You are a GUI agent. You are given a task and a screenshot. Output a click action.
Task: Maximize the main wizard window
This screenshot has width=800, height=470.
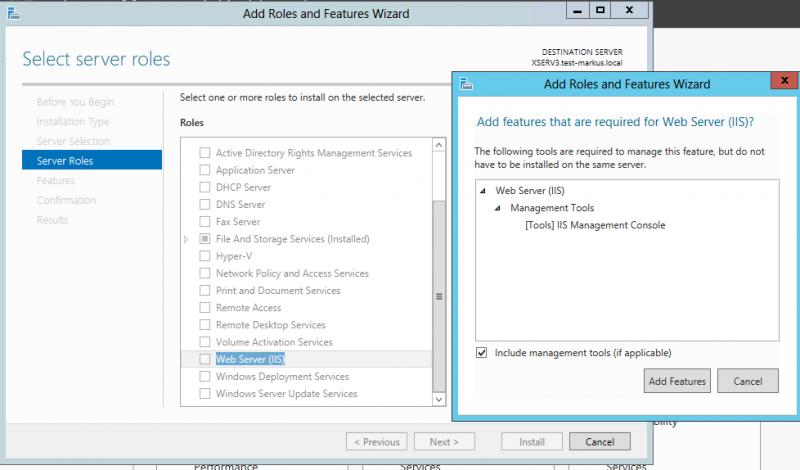click(x=601, y=12)
